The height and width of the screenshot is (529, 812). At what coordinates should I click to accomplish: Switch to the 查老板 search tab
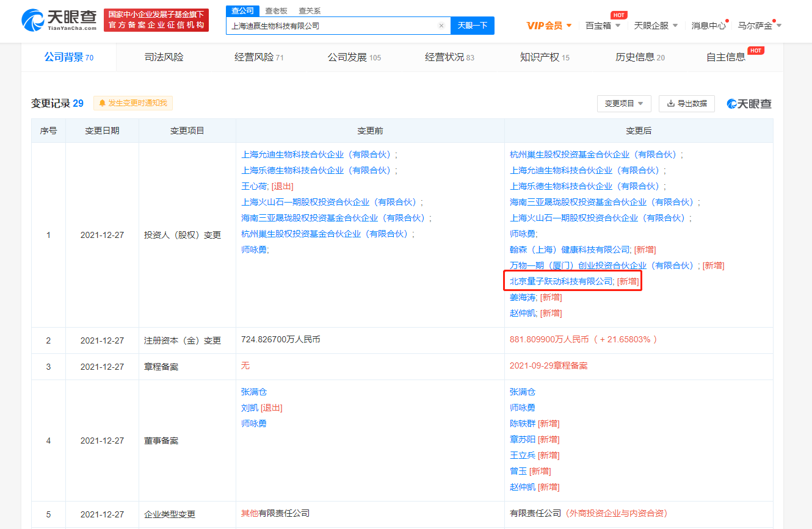point(276,11)
